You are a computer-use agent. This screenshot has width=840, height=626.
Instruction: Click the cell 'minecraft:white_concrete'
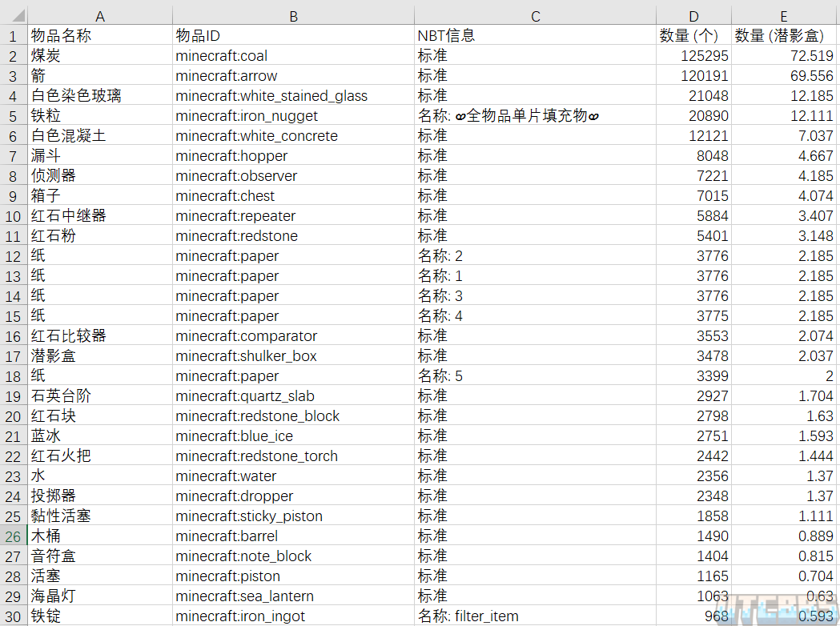(293, 135)
